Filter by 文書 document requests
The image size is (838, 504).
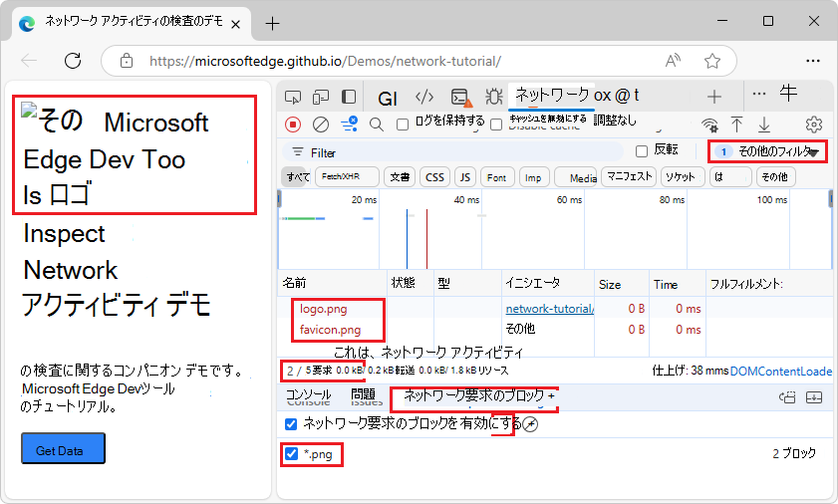coord(400,177)
